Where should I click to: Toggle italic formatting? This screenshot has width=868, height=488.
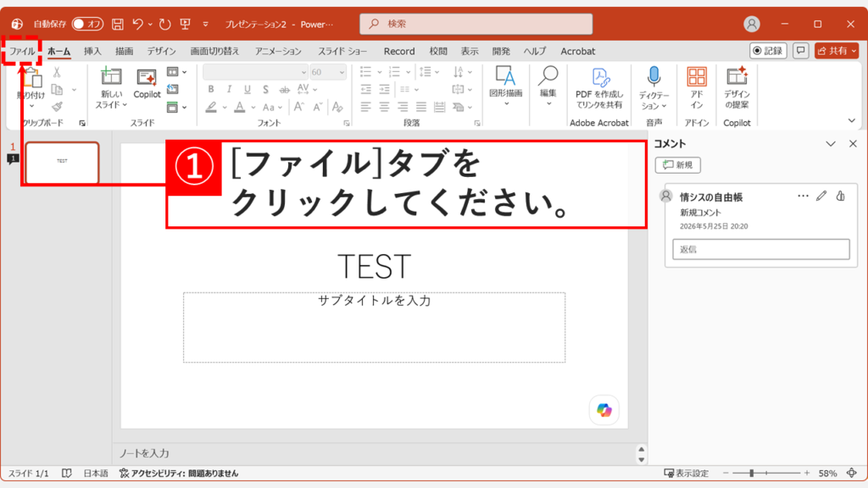(229, 89)
